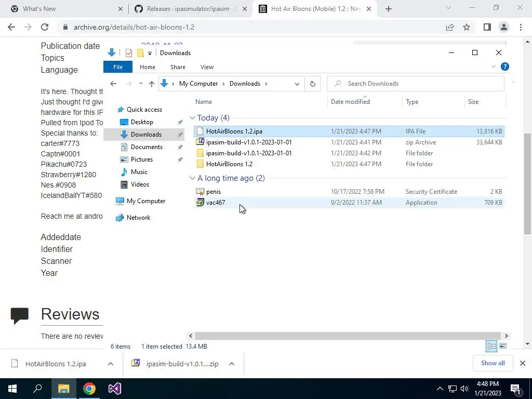The width and height of the screenshot is (532, 399).
Task: Sort files by Name column header
Action: click(x=204, y=102)
